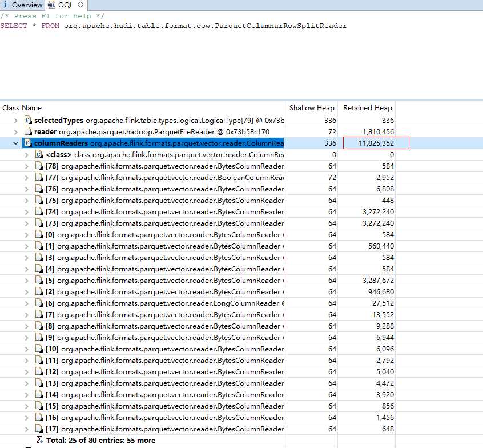Click retained heap value 1,456

pyautogui.click(x=385, y=418)
